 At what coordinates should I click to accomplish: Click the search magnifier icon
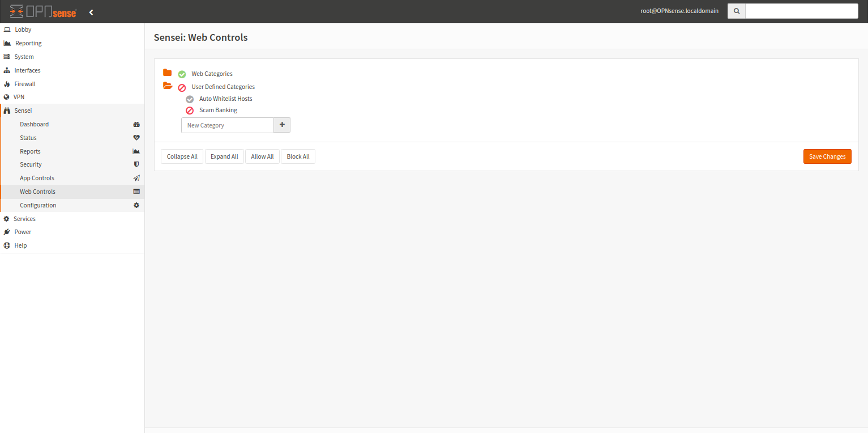tap(736, 11)
